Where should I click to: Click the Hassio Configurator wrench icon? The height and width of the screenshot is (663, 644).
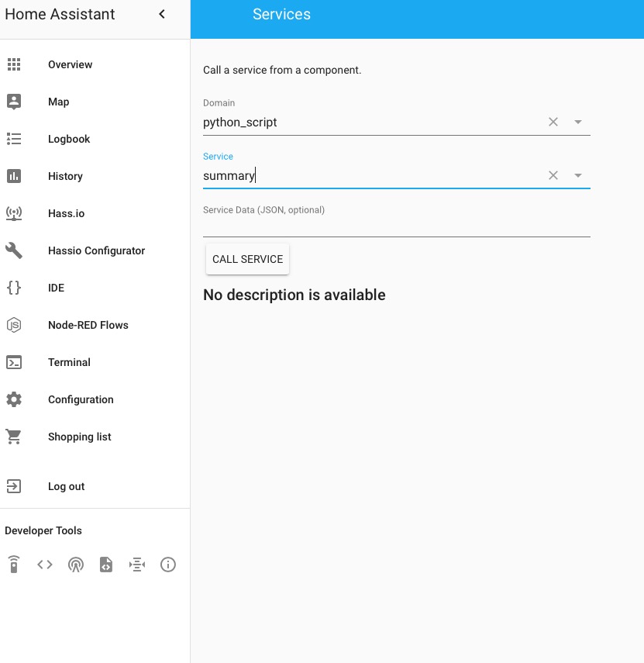point(14,250)
